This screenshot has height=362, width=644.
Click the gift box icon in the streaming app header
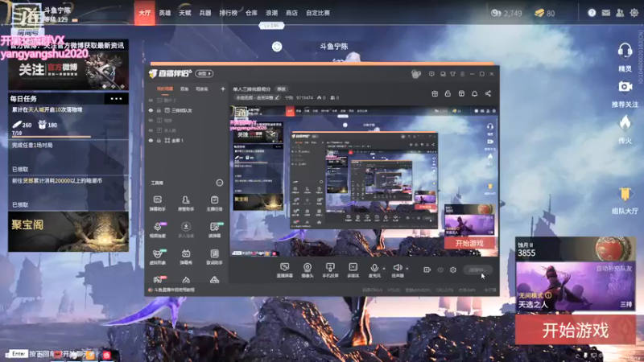(x=435, y=93)
